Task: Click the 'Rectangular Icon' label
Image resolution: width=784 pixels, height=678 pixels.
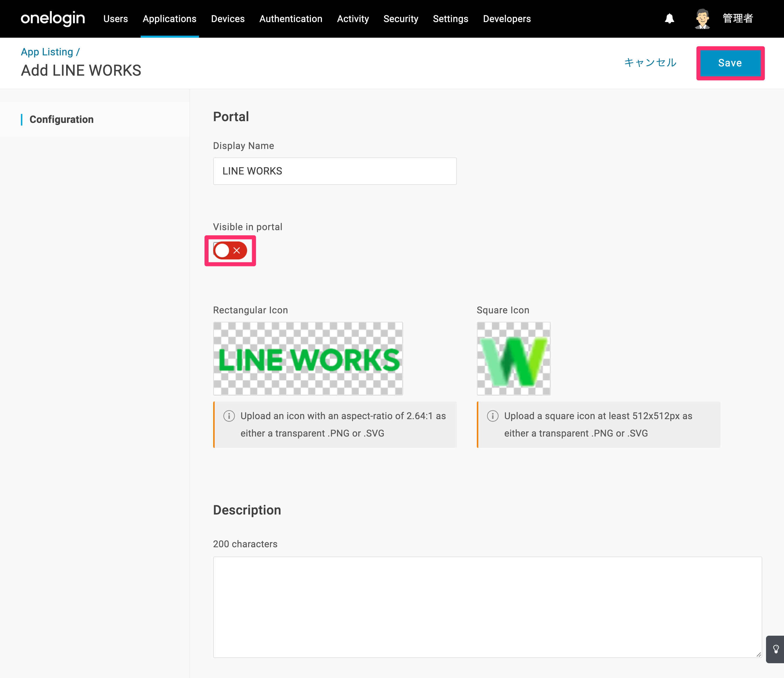Action: coord(251,310)
